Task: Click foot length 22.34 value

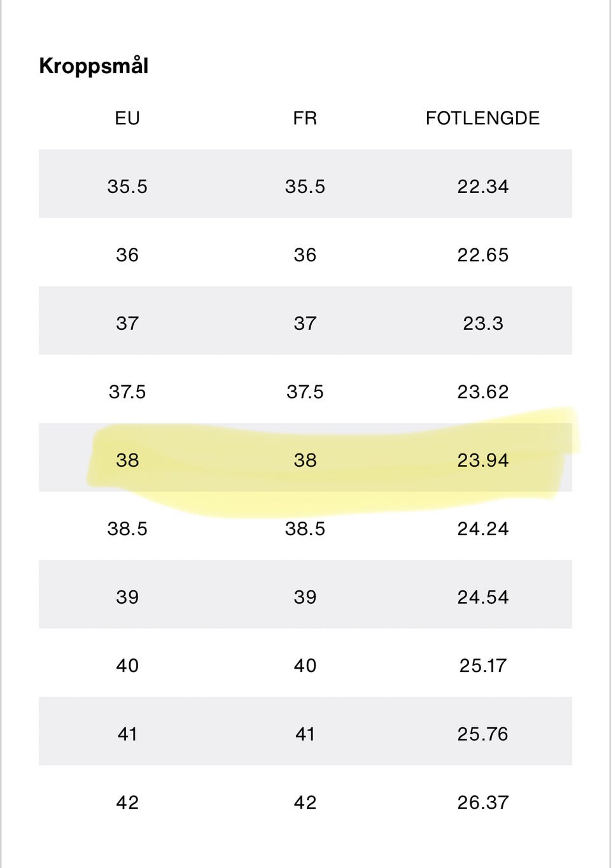Action: click(483, 187)
